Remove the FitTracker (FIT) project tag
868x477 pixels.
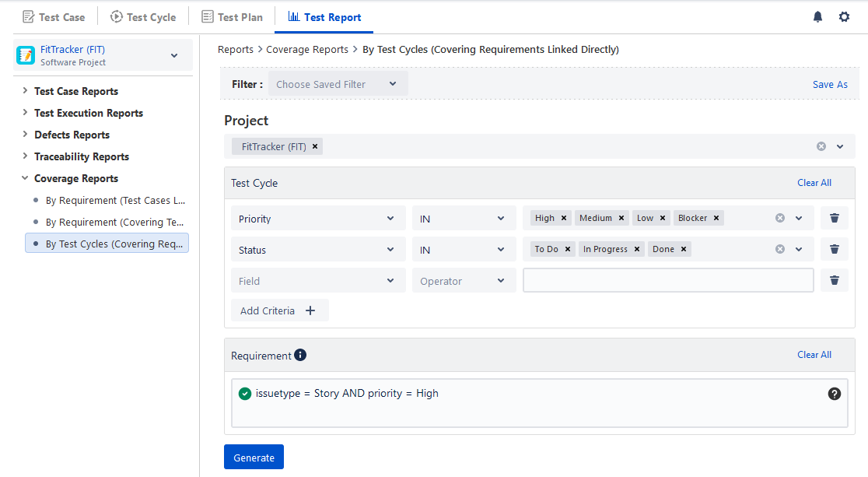315,146
